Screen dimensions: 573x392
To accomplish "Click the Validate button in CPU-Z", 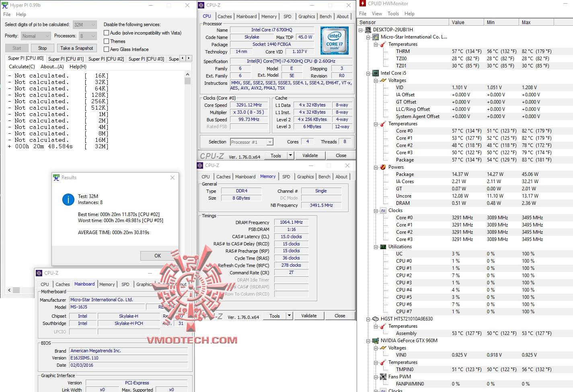I will coord(310,155).
